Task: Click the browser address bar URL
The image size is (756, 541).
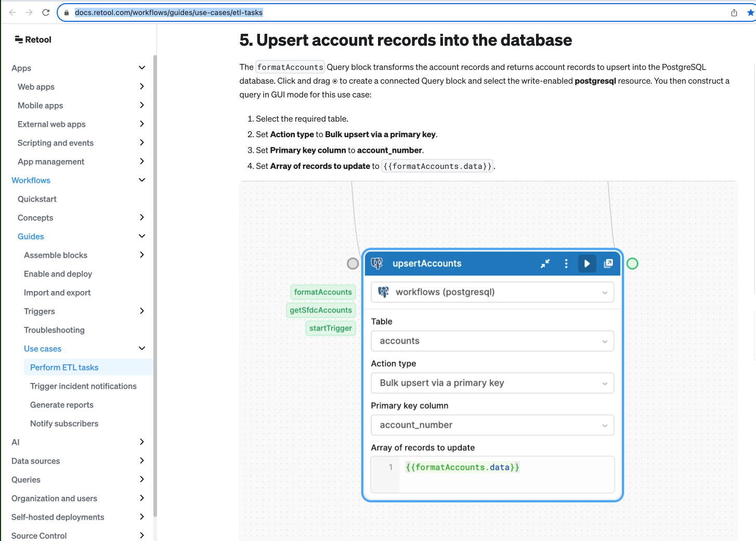Action: click(x=168, y=12)
